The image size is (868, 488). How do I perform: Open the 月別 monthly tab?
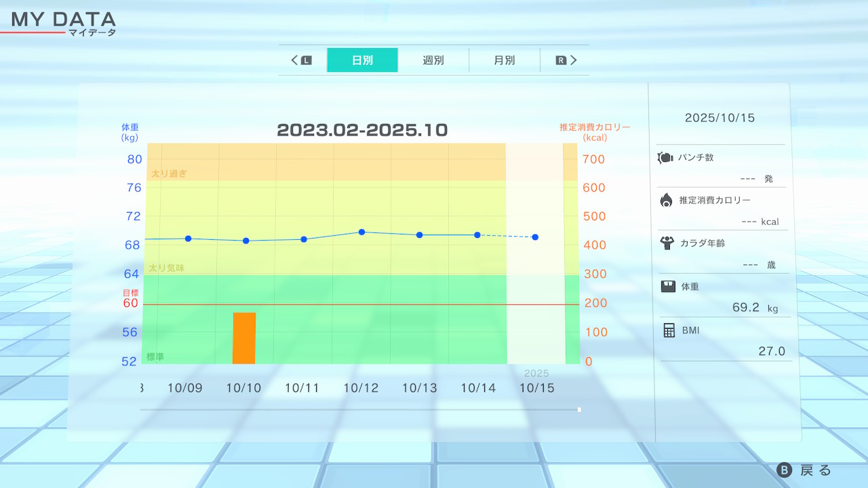pyautogui.click(x=504, y=60)
